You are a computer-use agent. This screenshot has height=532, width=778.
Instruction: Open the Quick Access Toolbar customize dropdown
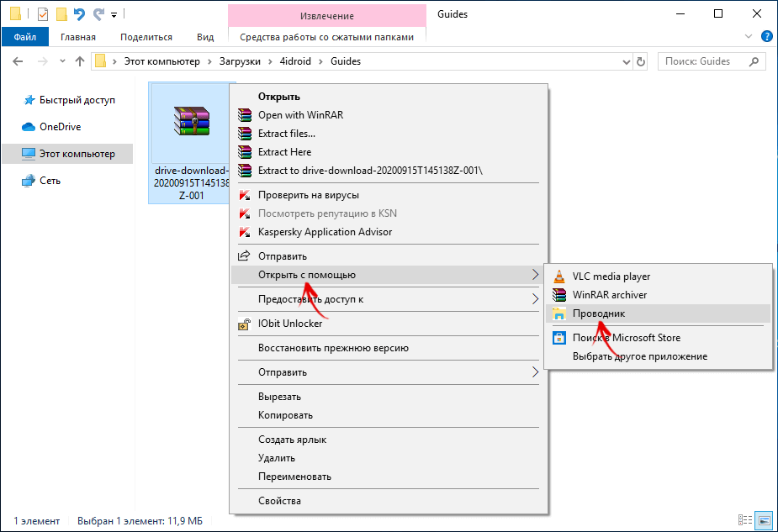(x=114, y=14)
